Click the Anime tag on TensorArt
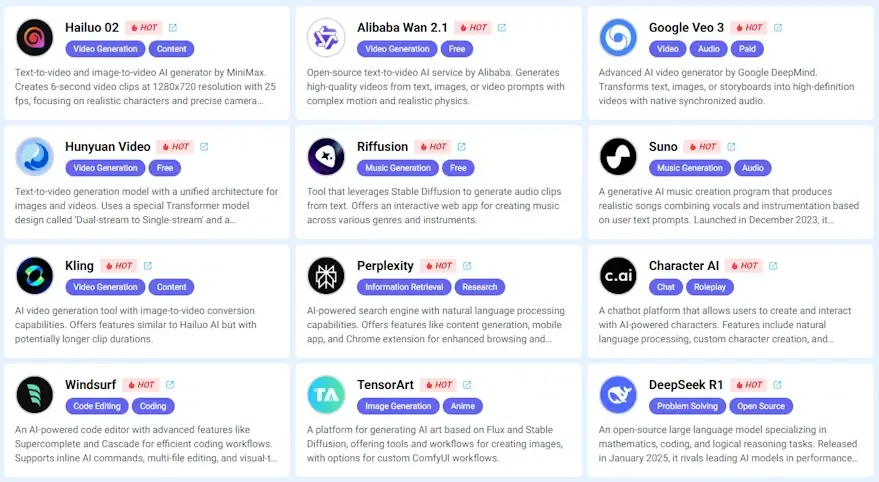This screenshot has width=879, height=482. (x=462, y=406)
